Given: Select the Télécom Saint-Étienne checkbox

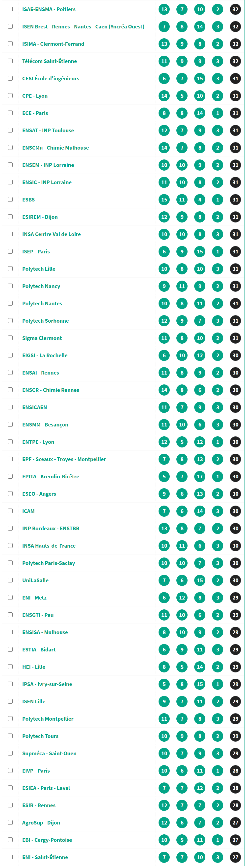Looking at the screenshot, I should click(10, 61).
